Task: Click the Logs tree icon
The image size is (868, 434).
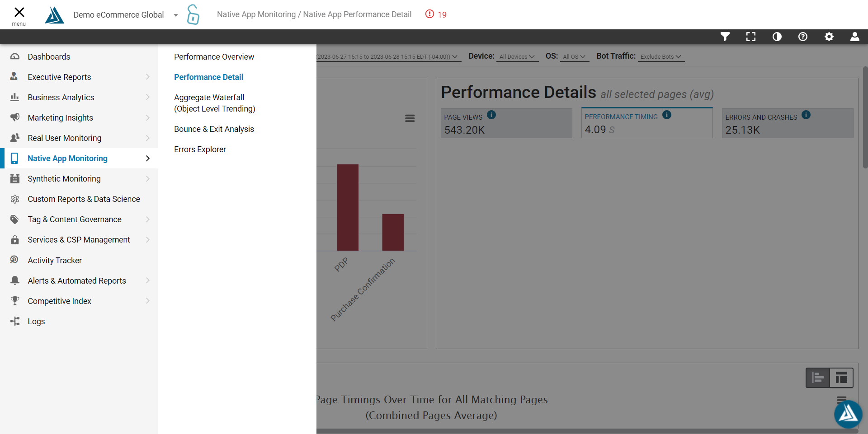Action: click(15, 321)
